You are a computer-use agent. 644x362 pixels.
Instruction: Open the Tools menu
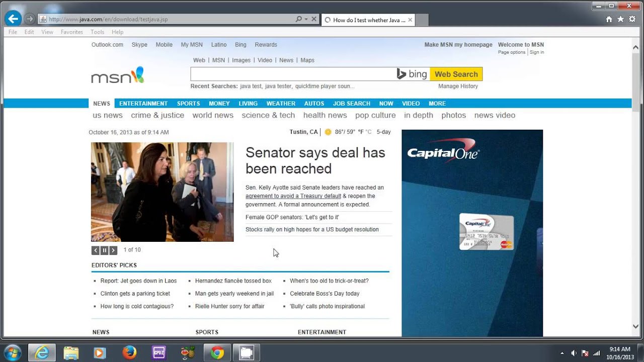[x=98, y=32]
